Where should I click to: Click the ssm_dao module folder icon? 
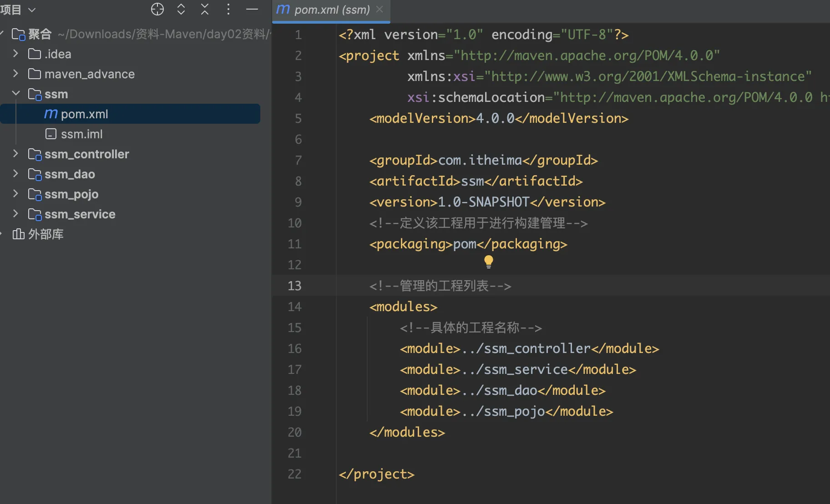35,174
